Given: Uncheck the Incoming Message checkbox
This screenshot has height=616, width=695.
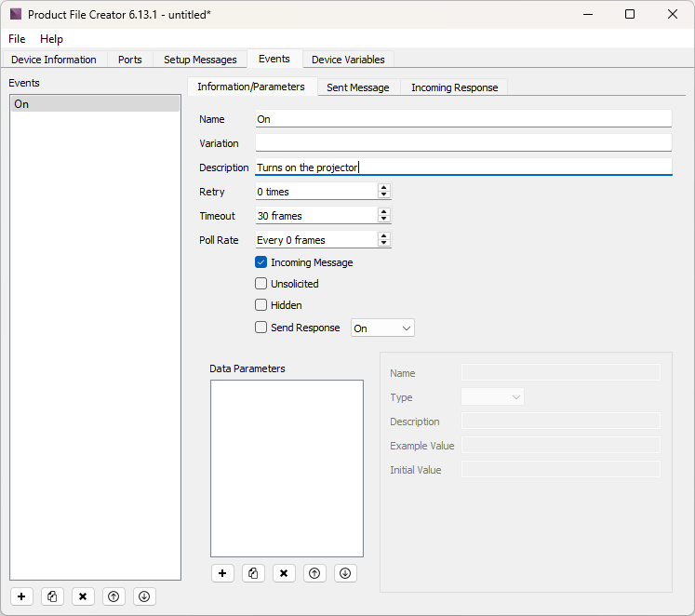Looking at the screenshot, I should pyautogui.click(x=261, y=262).
